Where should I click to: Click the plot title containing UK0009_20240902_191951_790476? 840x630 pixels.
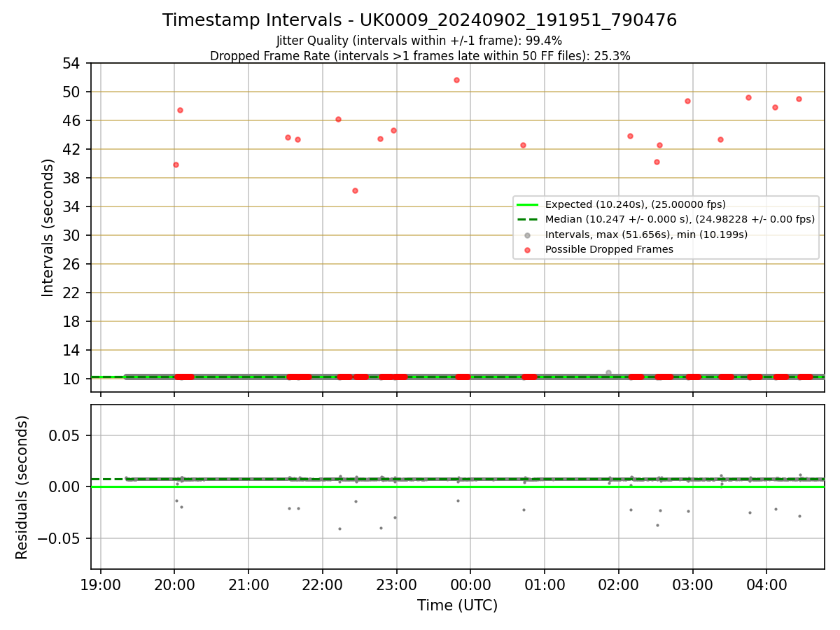point(419,20)
